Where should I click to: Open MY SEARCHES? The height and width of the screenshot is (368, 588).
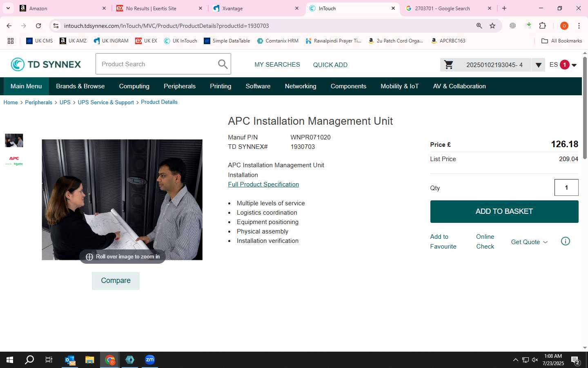click(277, 65)
